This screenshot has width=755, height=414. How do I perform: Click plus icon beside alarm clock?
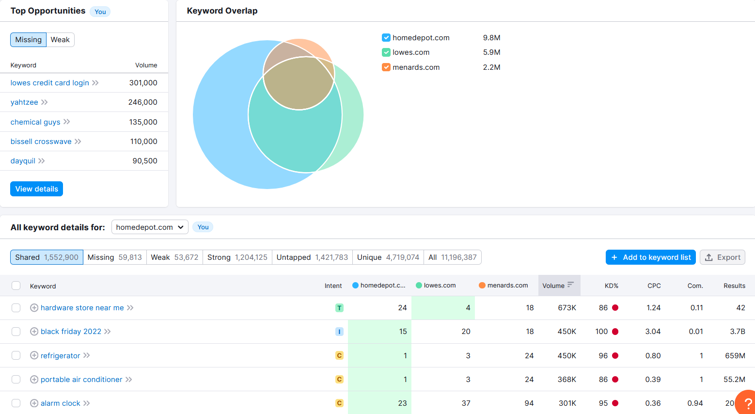point(34,403)
